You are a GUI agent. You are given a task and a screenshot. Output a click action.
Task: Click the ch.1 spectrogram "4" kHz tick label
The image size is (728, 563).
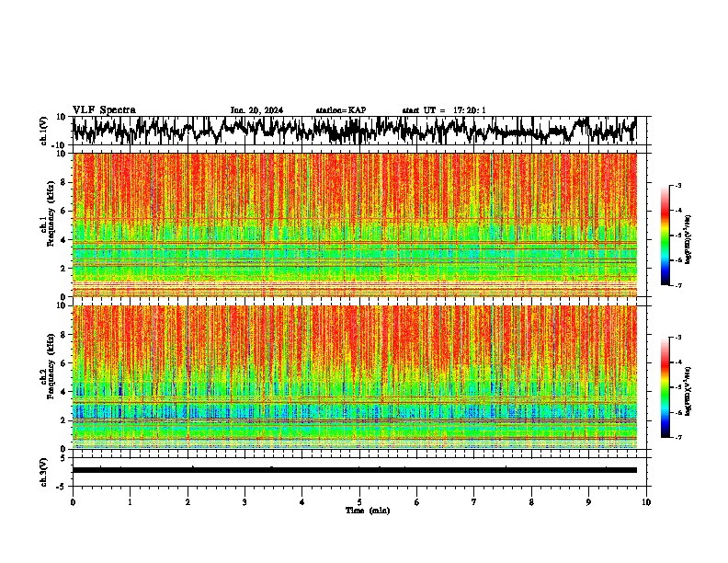point(63,240)
